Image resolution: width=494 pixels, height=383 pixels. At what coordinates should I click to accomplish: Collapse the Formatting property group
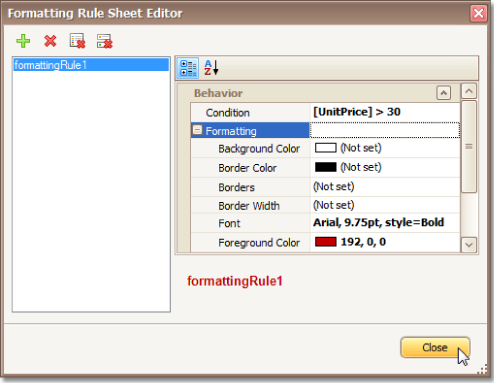pos(197,130)
